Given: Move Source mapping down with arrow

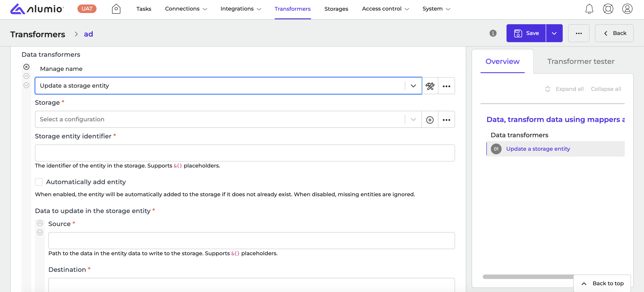Looking at the screenshot, I should click(x=40, y=232).
